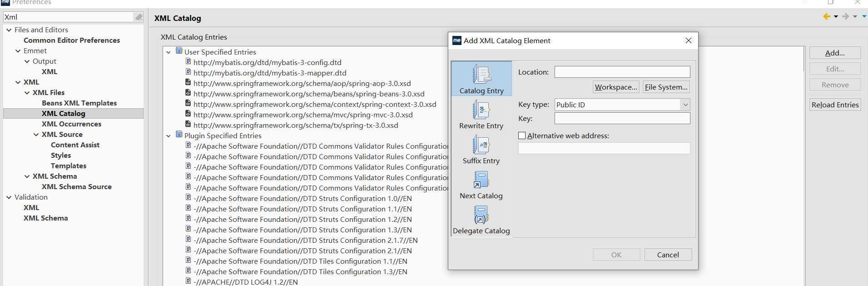This screenshot has height=286, width=868.
Task: Open Beans XML Templates page
Action: [x=79, y=103]
